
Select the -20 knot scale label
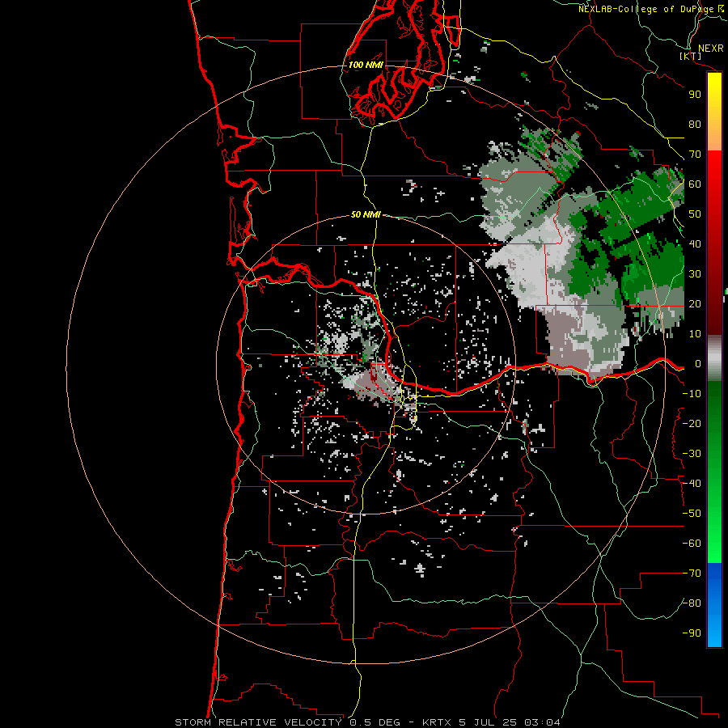[x=692, y=423]
